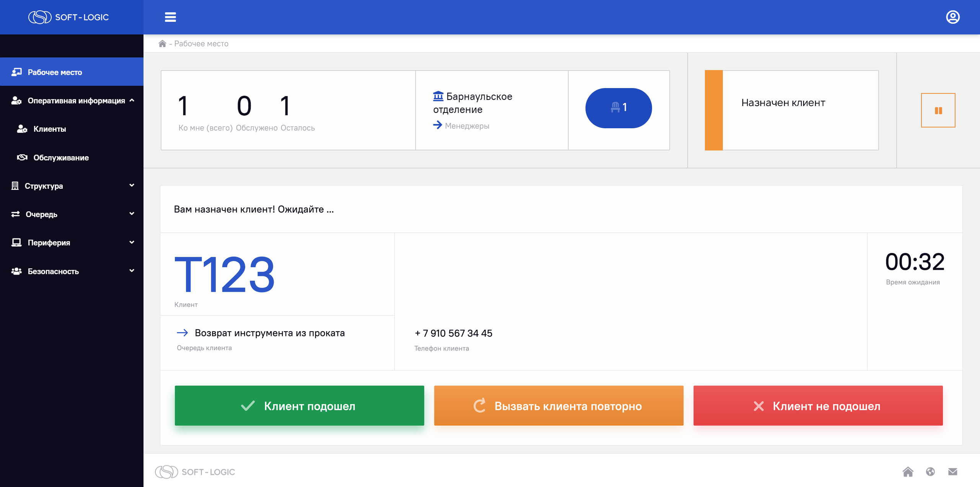Click the footer envelope mail icon
Image resolution: width=980 pixels, height=487 pixels.
pyautogui.click(x=952, y=472)
